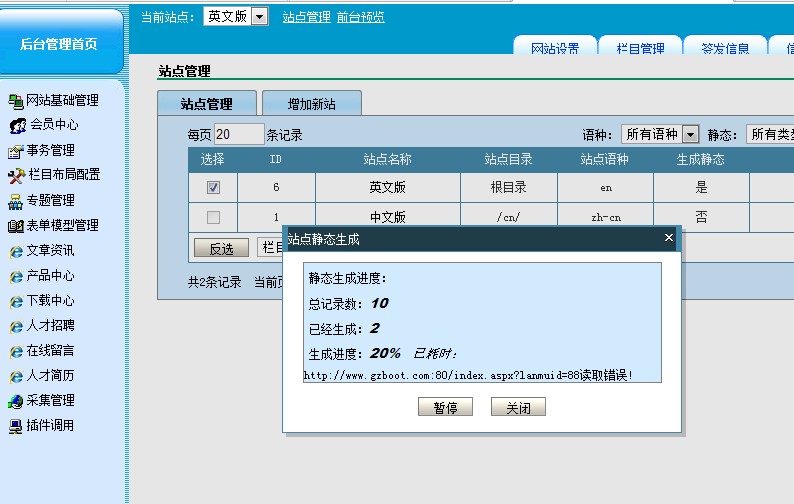Viewport: 794px width, 504px height.
Task: Click the 插件调用 icon
Action: pyautogui.click(x=15, y=426)
